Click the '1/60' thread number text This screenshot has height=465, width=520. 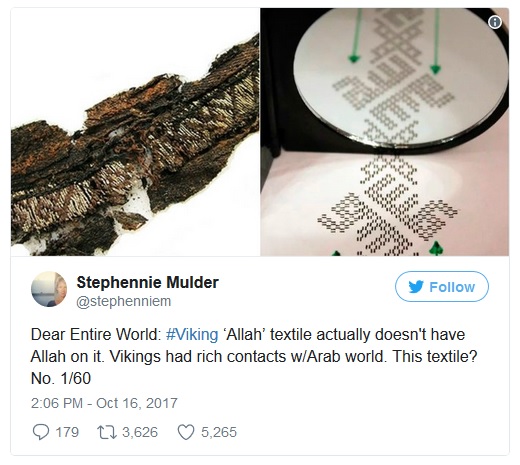pos(76,378)
